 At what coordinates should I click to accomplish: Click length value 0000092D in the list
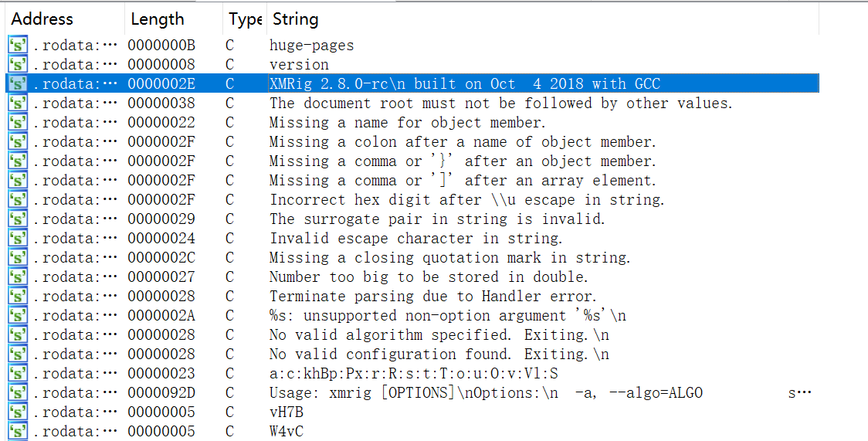[161, 393]
